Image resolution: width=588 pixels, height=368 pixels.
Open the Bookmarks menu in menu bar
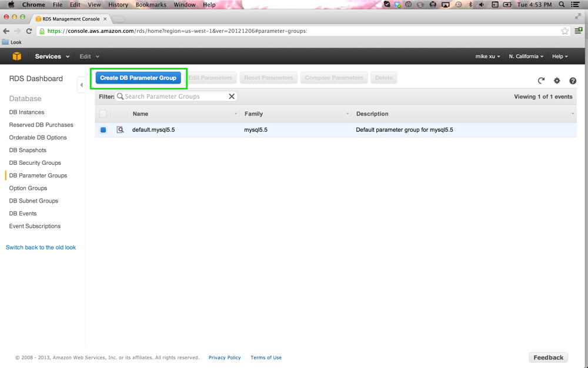151,5
